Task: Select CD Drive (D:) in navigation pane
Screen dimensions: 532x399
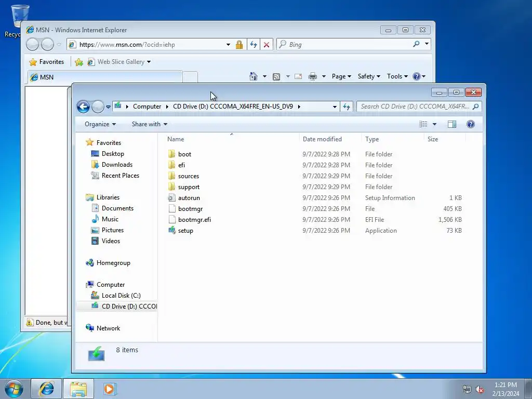Action: [x=129, y=306]
